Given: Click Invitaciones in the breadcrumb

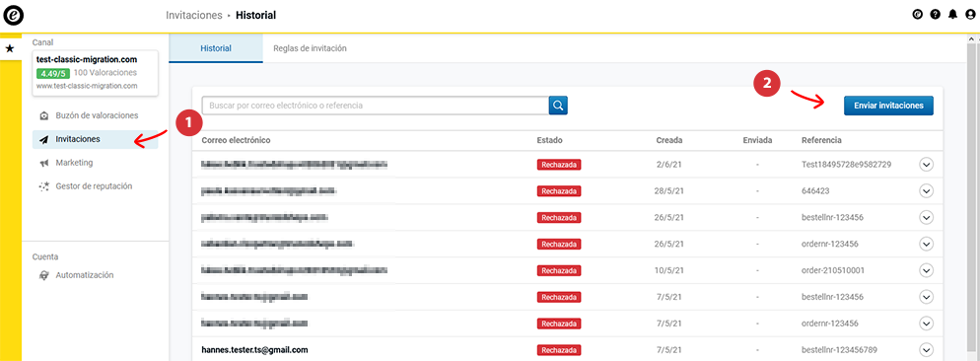Looking at the screenshot, I should pyautogui.click(x=194, y=15).
